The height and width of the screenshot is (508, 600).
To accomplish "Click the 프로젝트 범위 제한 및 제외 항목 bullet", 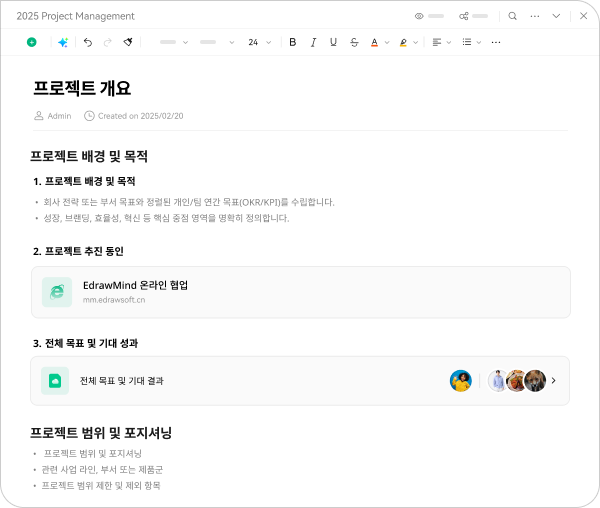I will click(x=101, y=486).
